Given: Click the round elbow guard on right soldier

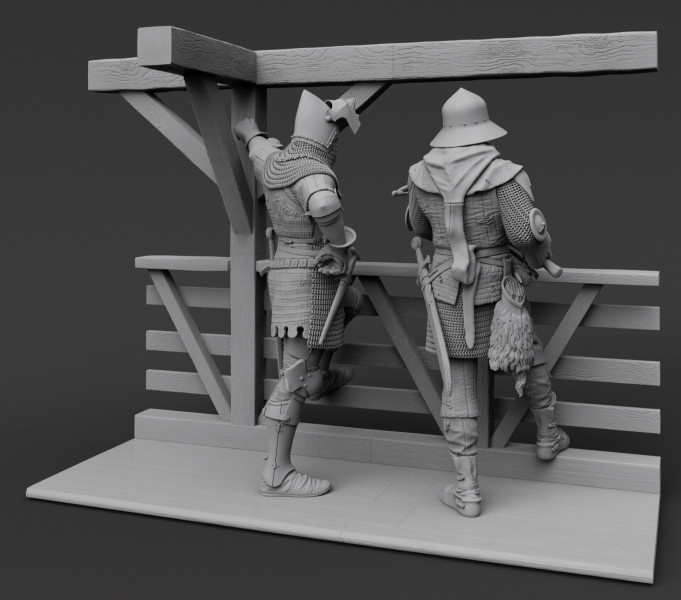Looking at the screenshot, I should click(537, 226).
